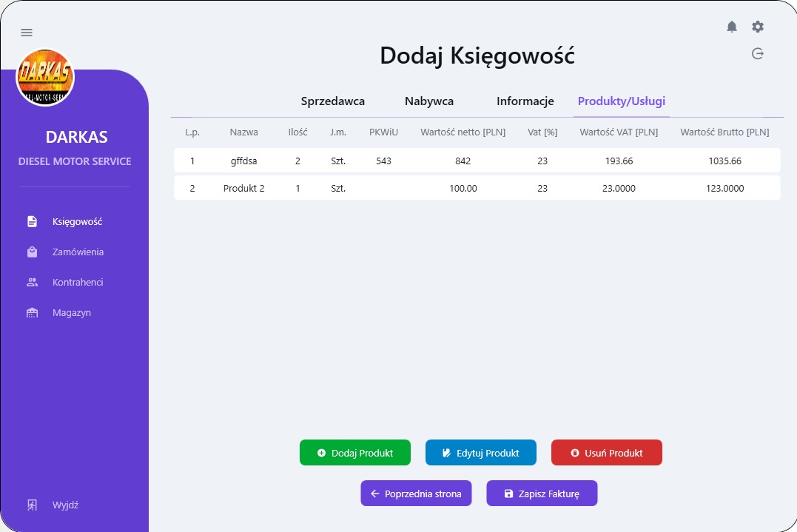Click Wyjdź to exit the app
Image resolution: width=797 pixels, height=532 pixels.
pos(65,505)
